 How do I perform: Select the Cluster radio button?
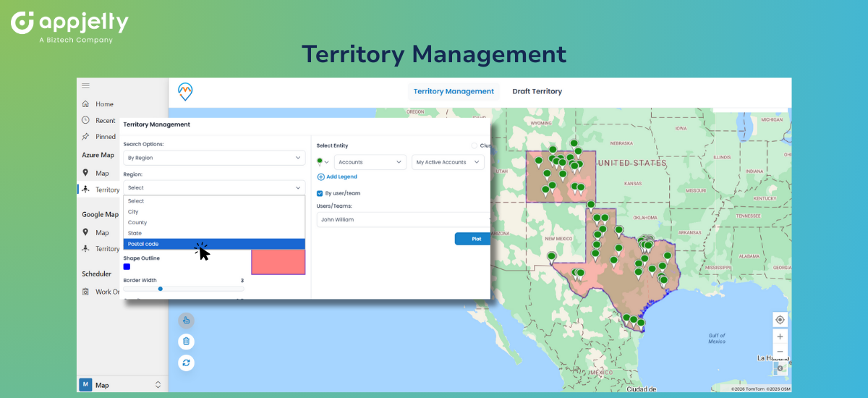click(x=475, y=145)
